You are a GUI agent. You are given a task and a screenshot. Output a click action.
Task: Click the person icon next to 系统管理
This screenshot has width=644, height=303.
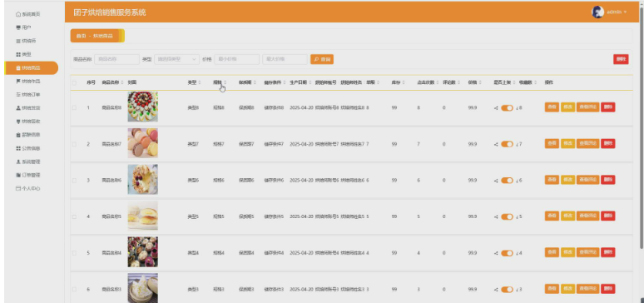(18, 161)
